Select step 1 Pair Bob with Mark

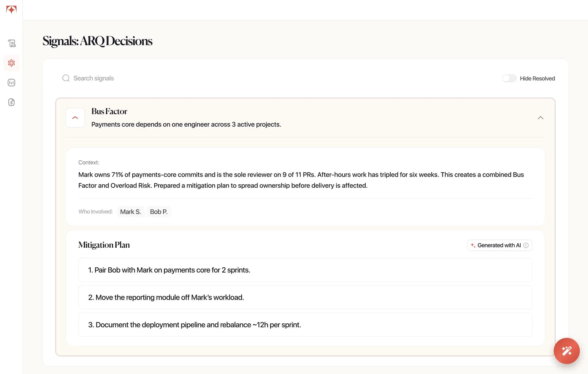[x=305, y=270]
